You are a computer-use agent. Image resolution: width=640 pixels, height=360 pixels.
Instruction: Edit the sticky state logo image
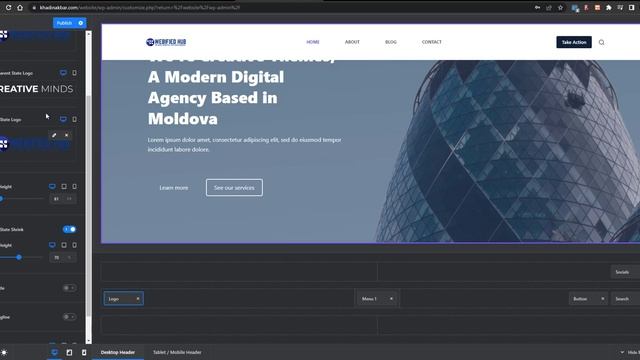coord(54,135)
